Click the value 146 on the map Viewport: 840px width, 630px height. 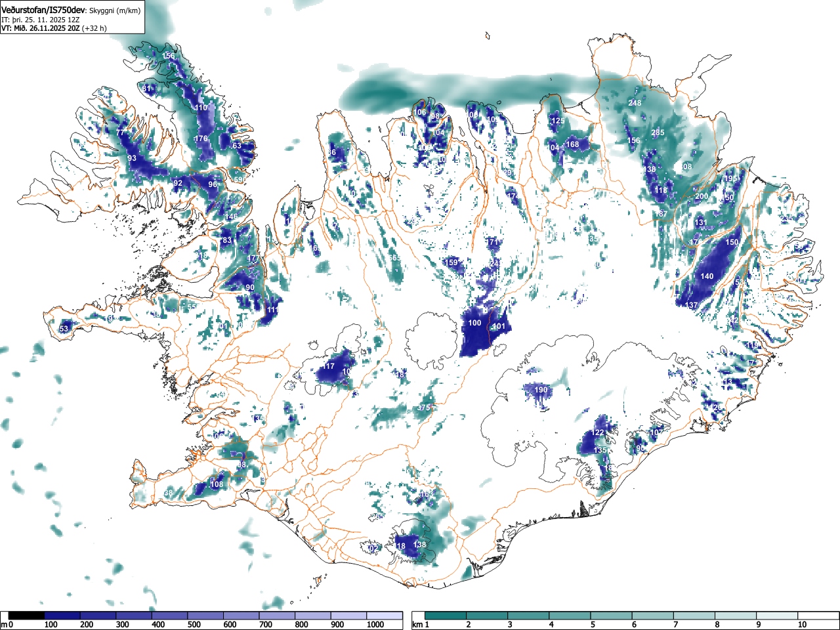[232, 217]
